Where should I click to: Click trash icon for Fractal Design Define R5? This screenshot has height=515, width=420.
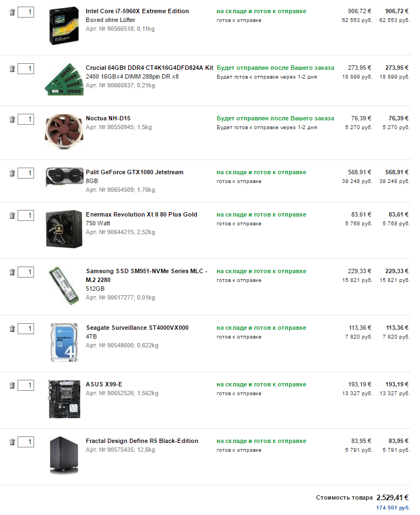pos(12,442)
